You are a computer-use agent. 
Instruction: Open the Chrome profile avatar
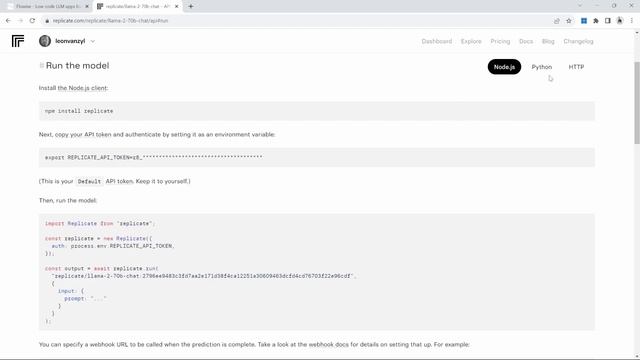tap(620, 21)
